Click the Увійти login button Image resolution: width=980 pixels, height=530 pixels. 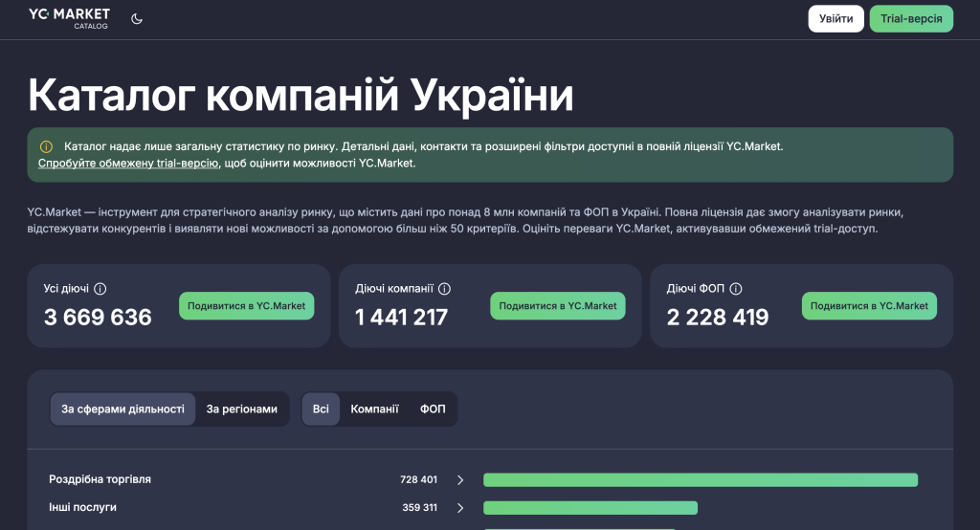point(835,19)
